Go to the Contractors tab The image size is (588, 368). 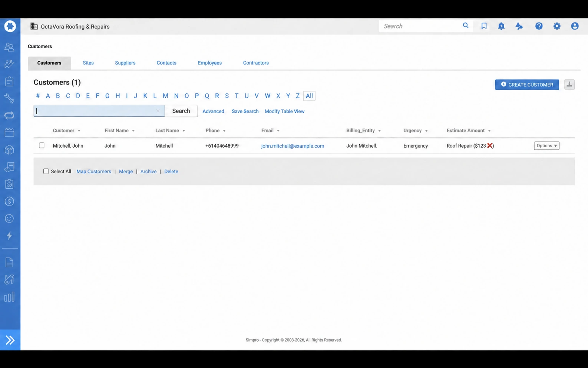[x=256, y=63]
